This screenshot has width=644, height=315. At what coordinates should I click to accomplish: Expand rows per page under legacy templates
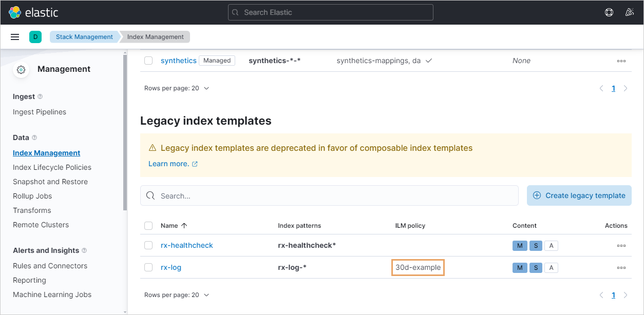(177, 295)
